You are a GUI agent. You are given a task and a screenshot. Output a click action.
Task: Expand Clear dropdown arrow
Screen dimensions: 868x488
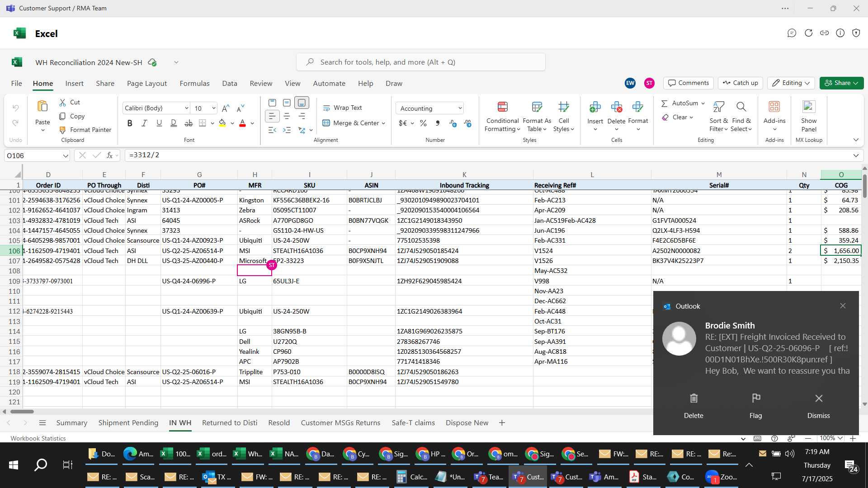click(x=691, y=117)
